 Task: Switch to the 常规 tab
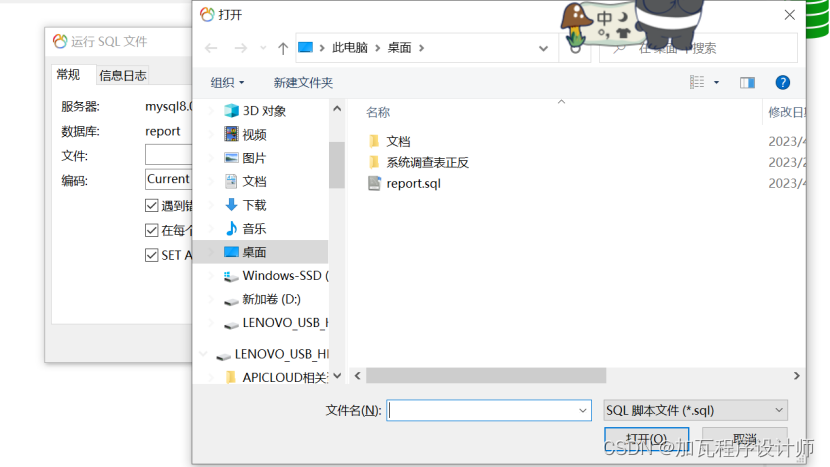[x=68, y=75]
